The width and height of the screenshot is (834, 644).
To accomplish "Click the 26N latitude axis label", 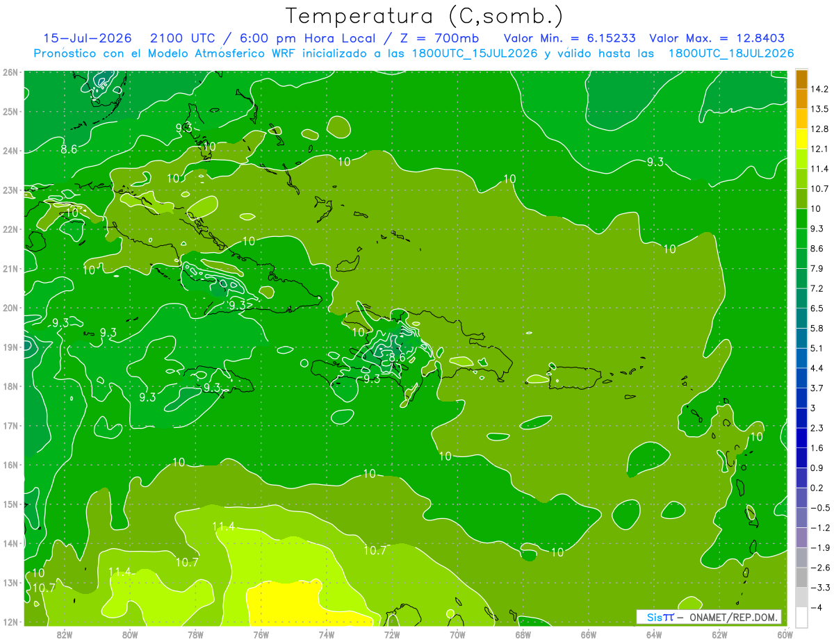I will 10,72.
